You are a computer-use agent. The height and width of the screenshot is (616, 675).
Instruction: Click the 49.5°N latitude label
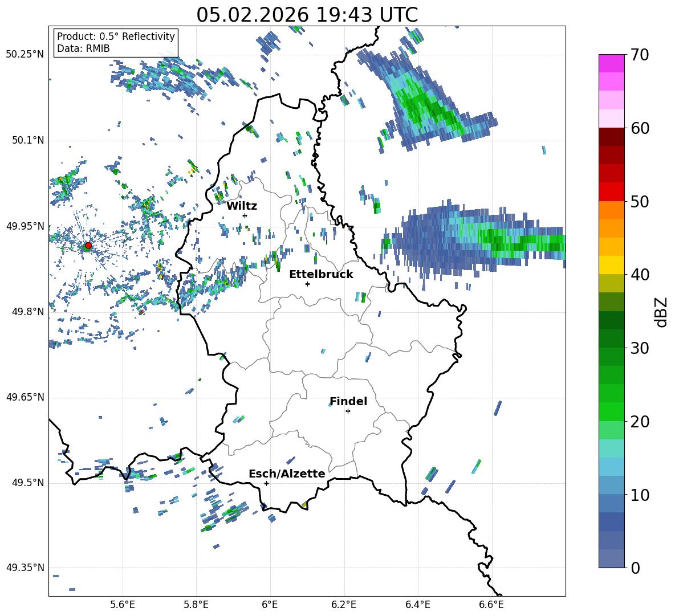[28, 483]
